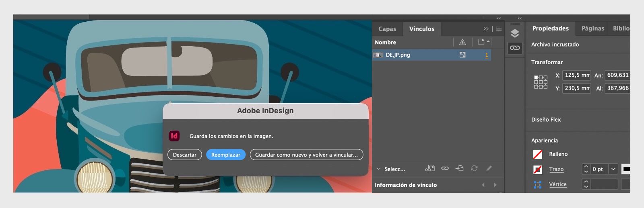Click the Trazo link label

(x=556, y=169)
